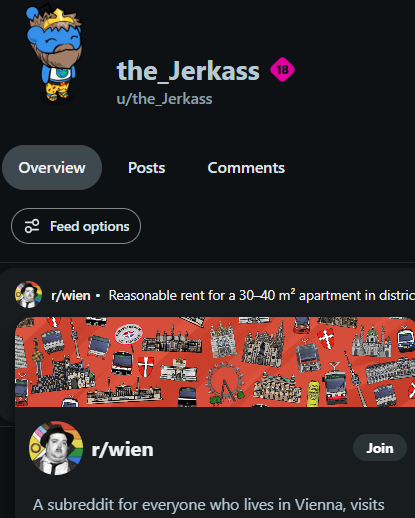Click the the_Jerkass display name heading
The height and width of the screenshot is (518, 415).
point(188,71)
